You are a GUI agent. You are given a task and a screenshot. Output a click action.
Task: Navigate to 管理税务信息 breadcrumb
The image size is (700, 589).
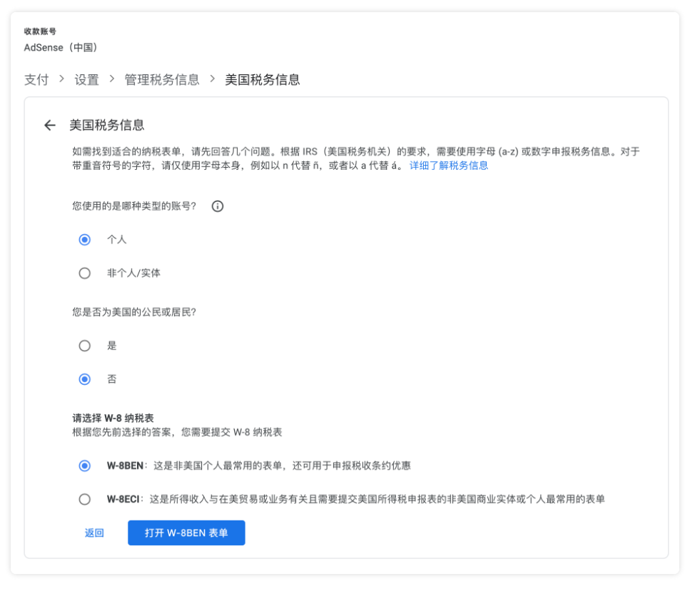(162, 80)
